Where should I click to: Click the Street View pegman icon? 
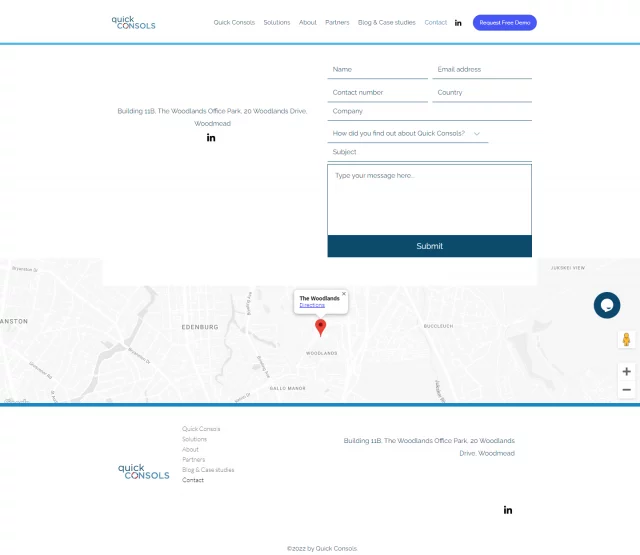click(x=626, y=340)
